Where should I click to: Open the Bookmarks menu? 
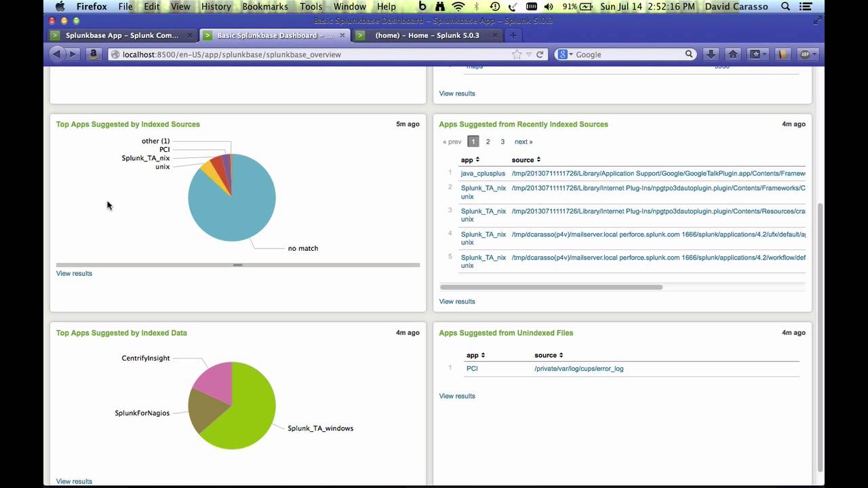click(265, 7)
